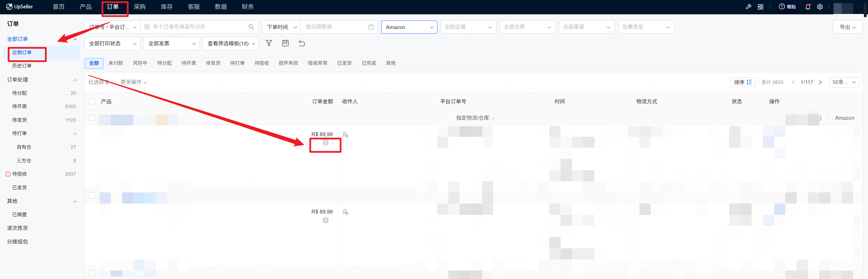Check the first order row checkbox
Viewport: 868px width, 279px height.
click(92, 118)
